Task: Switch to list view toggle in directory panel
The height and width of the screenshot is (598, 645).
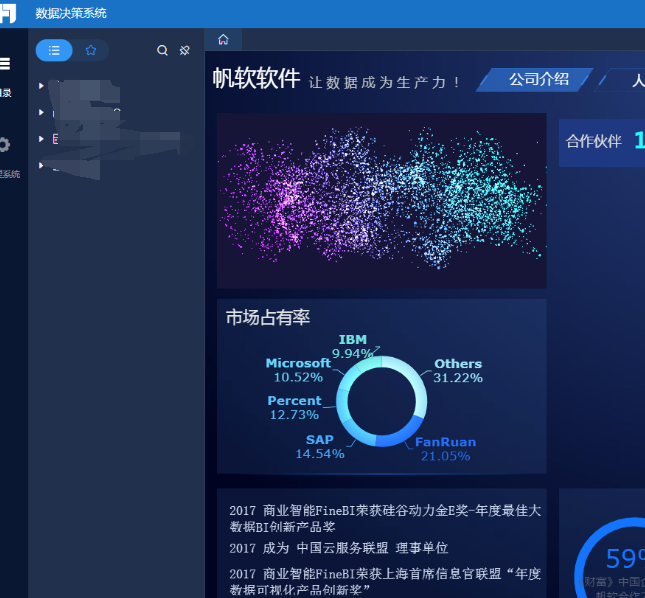Action: click(x=54, y=50)
